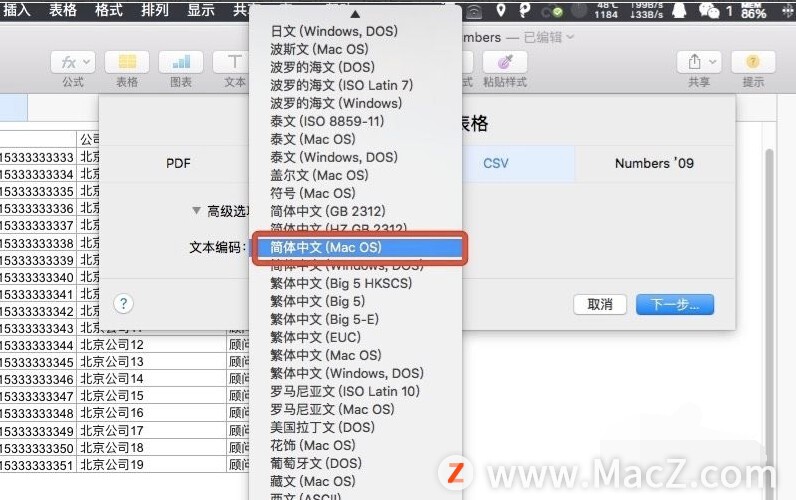Collapse the 高级选项 disclosure triangle
The width and height of the screenshot is (796, 500).
tap(196, 210)
